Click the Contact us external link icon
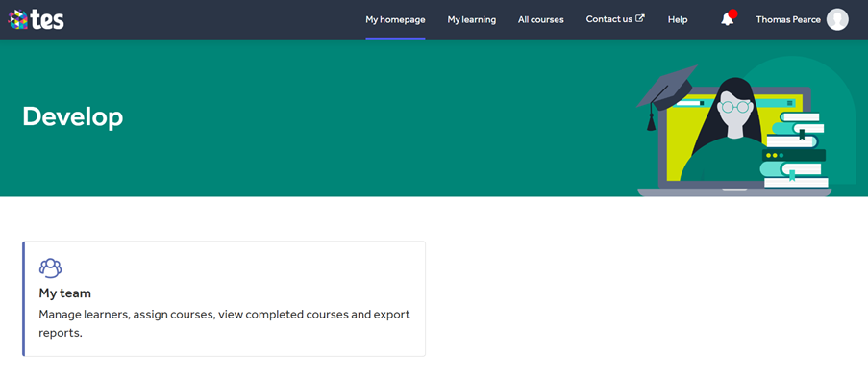 click(640, 18)
